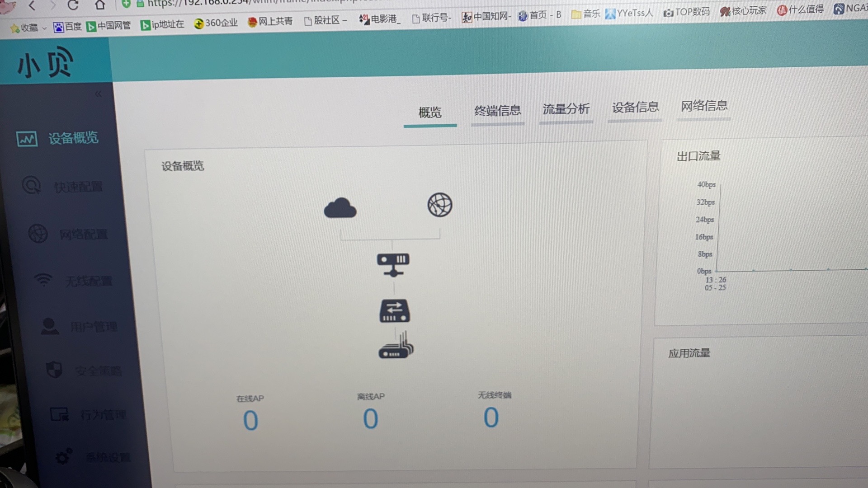The width and height of the screenshot is (868, 488).
Task: Open 设备概览 in sidebar
Action: pos(72,138)
